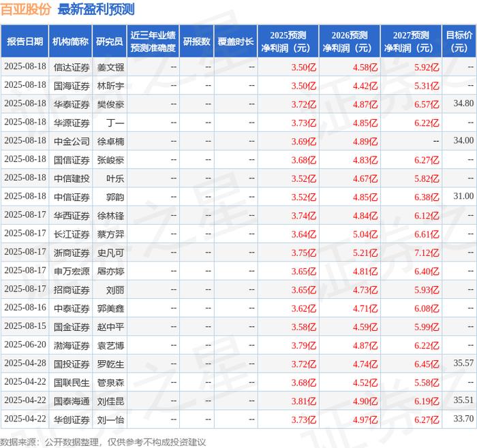Click target price 35.51
Screen dimensions: 477x448
pos(463,400)
